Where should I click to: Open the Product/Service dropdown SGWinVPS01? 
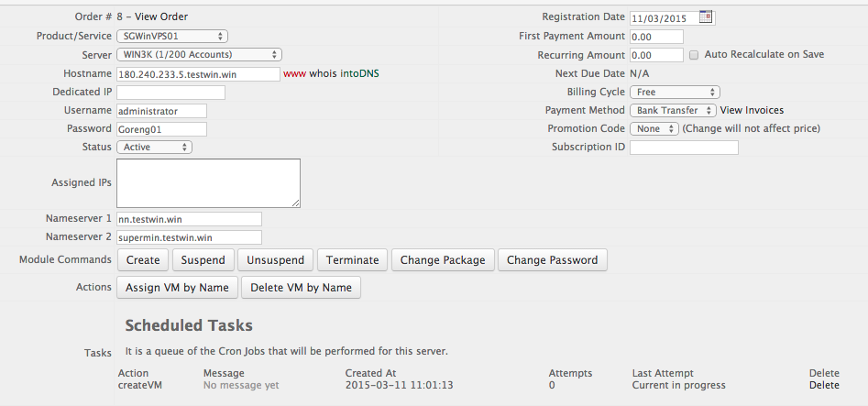tap(172, 36)
